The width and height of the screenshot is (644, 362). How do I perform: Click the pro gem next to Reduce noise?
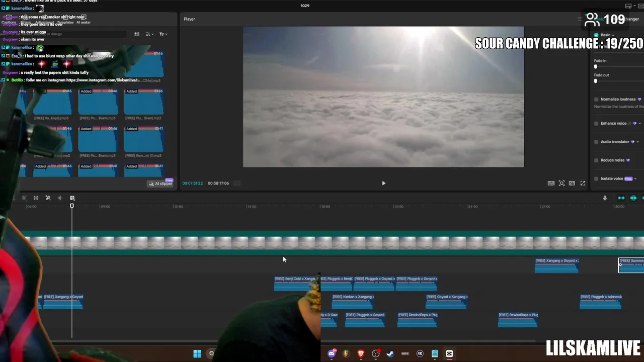pos(628,160)
